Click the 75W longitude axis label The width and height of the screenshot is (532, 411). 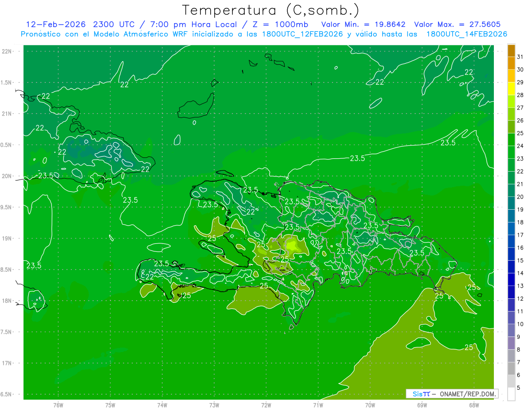110,405
